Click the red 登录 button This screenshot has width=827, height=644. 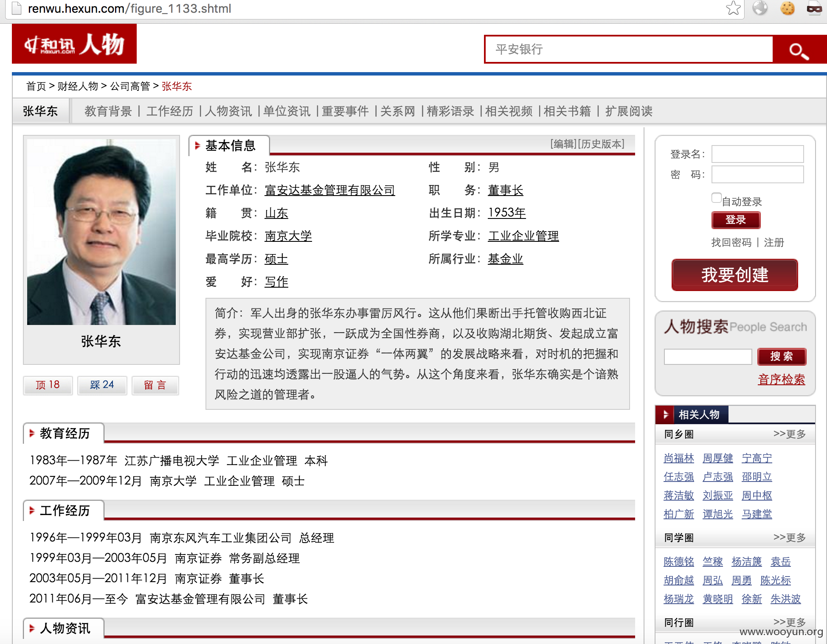tap(736, 220)
